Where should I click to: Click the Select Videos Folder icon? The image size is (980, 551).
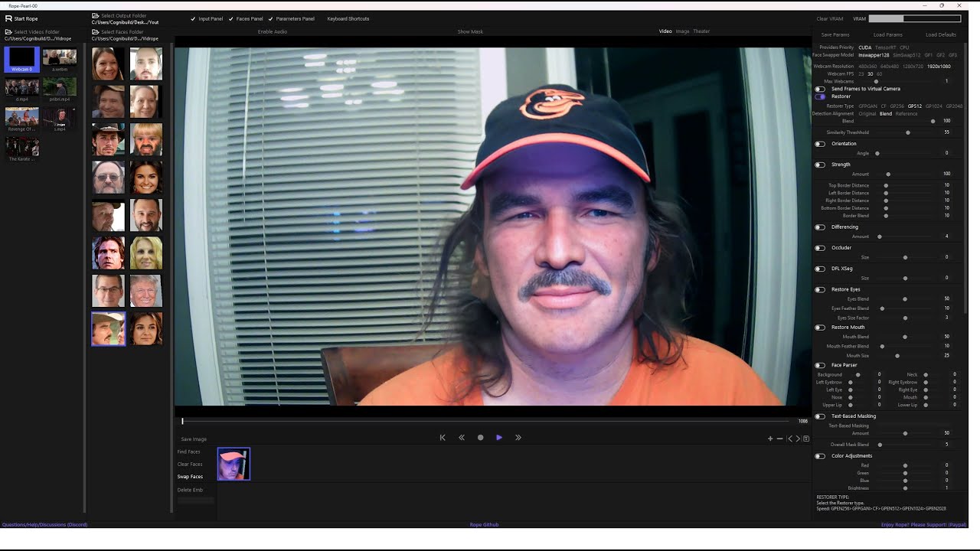8,32
